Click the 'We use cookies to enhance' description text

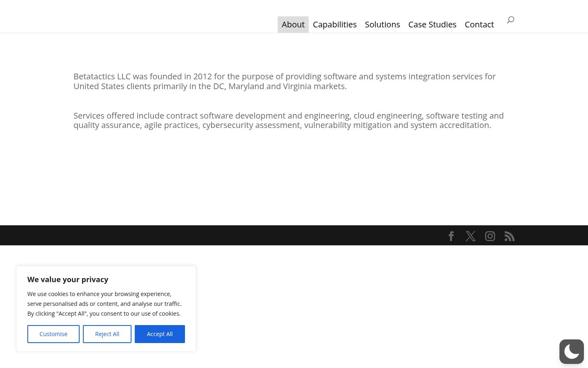click(x=105, y=304)
